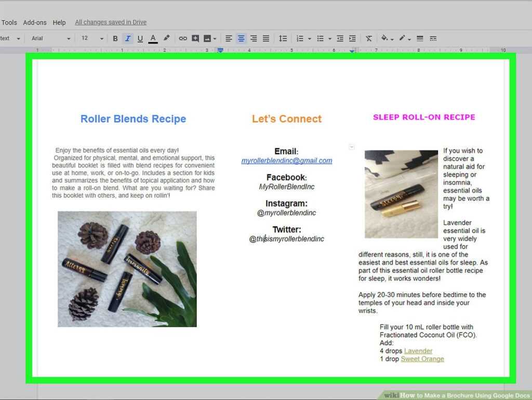Open the Help menu
Screen dimensions: 532x400
point(59,22)
